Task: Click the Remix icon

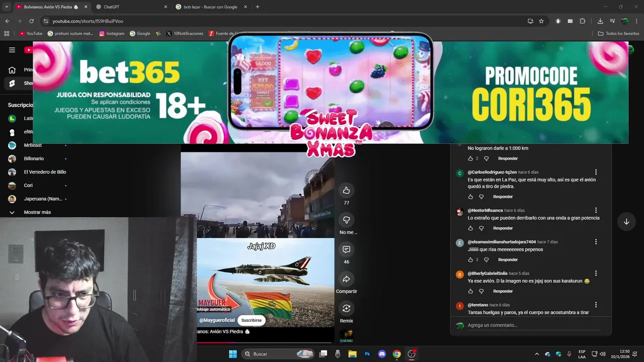Action: pyautogui.click(x=346, y=308)
